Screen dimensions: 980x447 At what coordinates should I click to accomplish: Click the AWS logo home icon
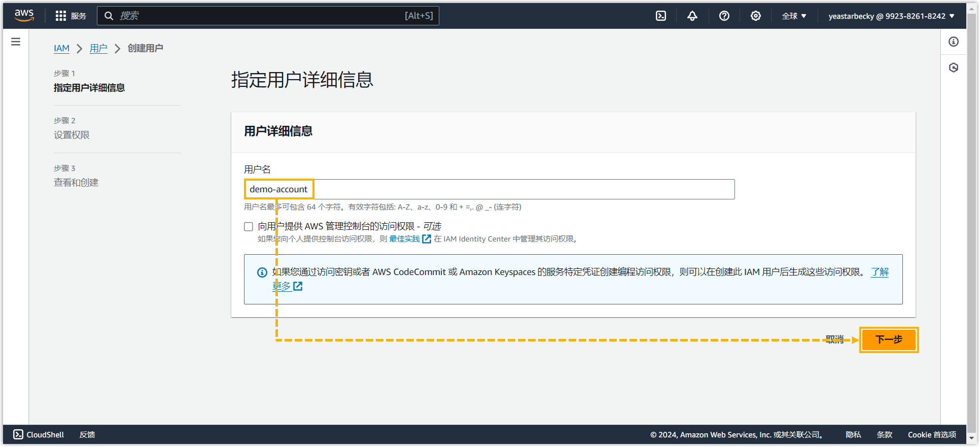point(24,16)
